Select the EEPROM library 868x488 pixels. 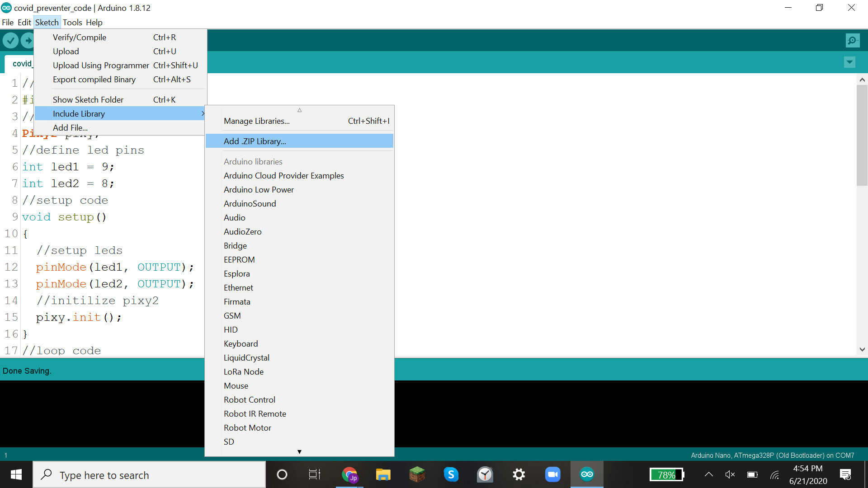pos(239,259)
